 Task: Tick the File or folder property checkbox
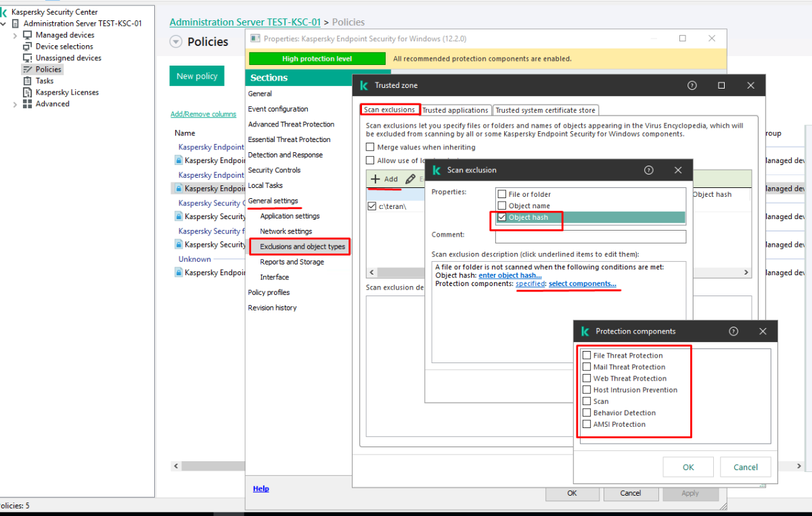(x=502, y=195)
